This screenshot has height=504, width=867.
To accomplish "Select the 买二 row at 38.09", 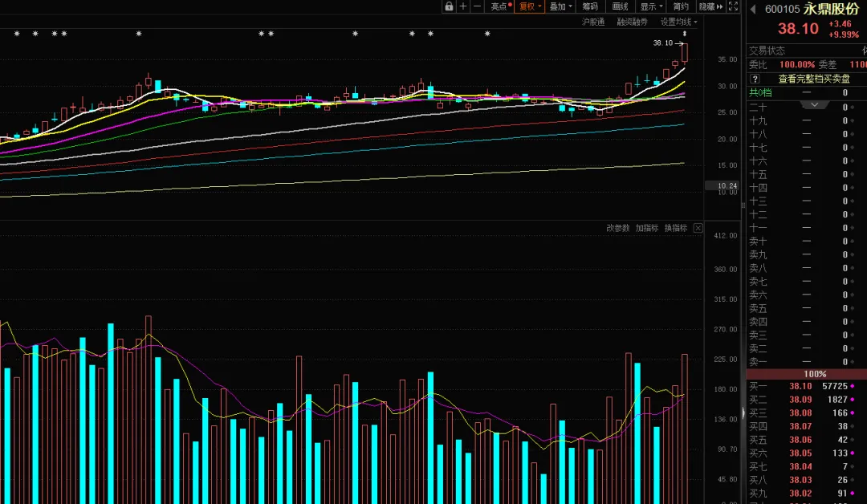I will [806, 400].
